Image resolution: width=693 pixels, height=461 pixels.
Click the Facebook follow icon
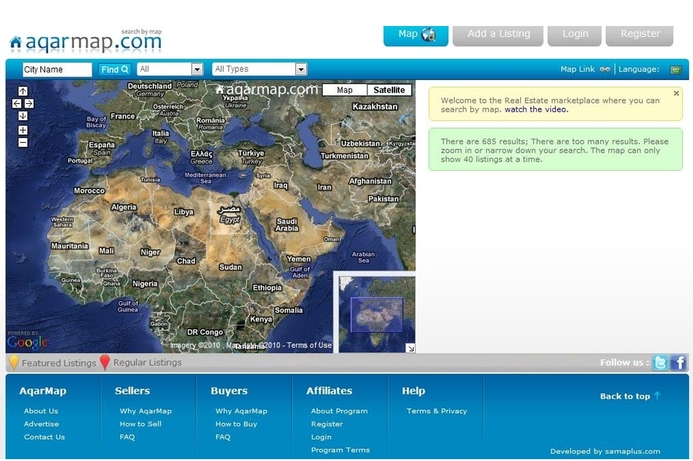click(x=678, y=362)
